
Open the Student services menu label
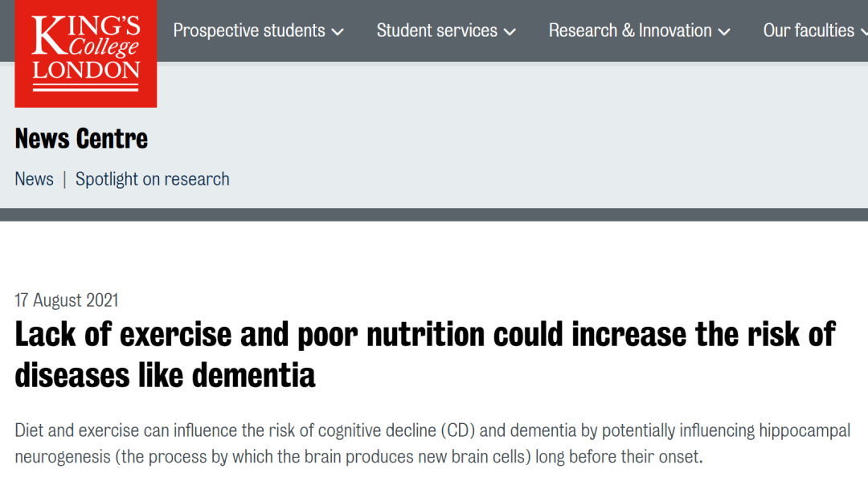pos(436,31)
